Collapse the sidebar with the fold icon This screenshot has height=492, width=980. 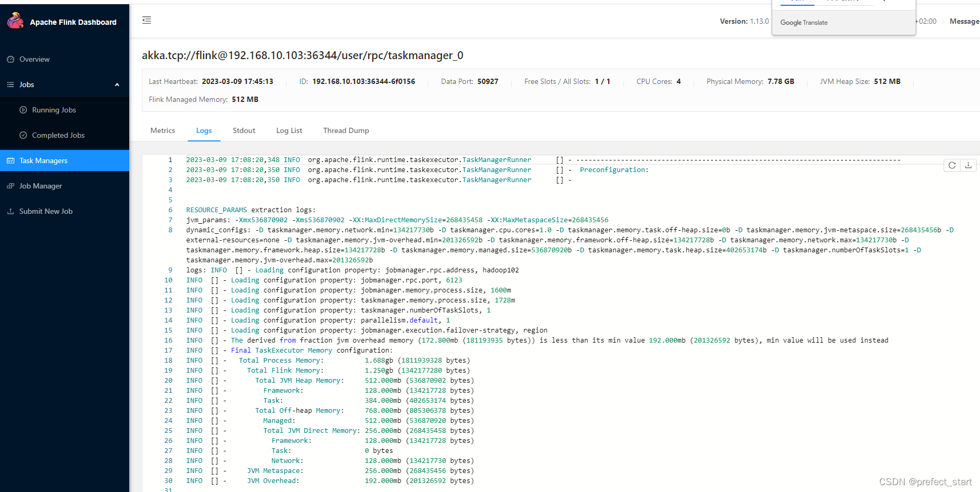[x=147, y=20]
